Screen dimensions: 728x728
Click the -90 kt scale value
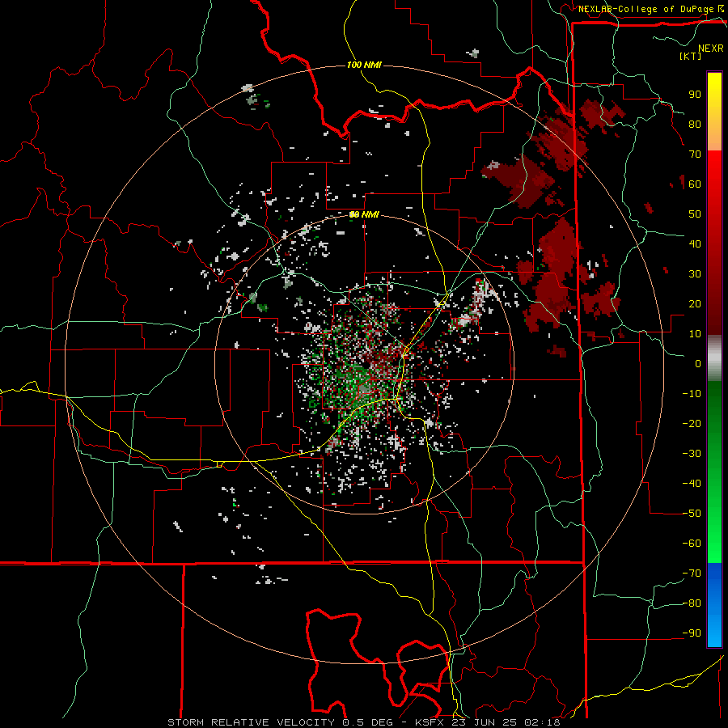click(692, 633)
